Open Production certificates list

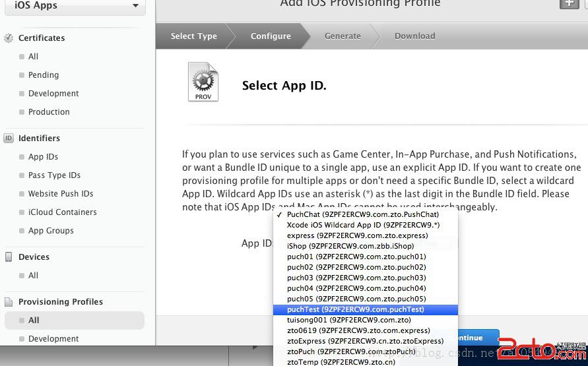click(49, 112)
